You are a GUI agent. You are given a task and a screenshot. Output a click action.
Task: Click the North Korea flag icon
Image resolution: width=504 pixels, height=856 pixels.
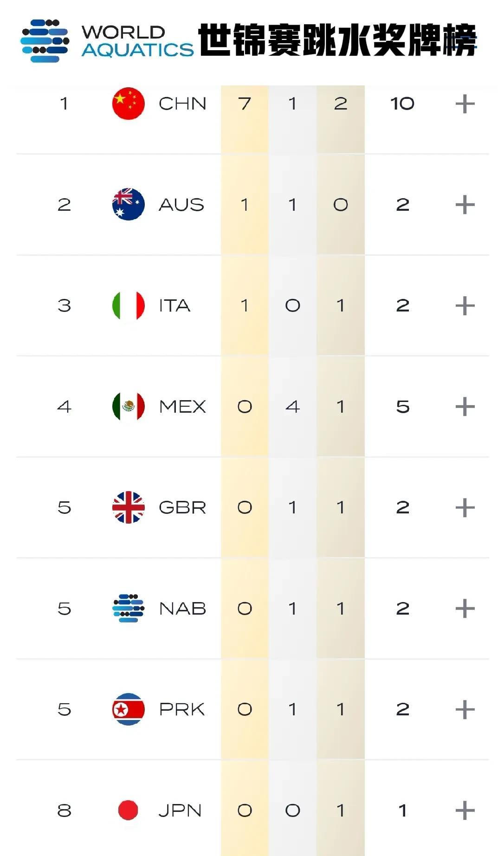pyautogui.click(x=128, y=709)
